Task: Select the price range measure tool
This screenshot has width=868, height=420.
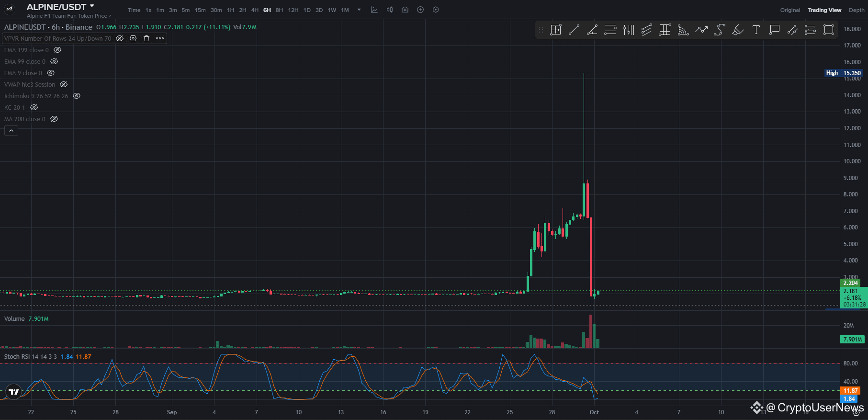Action: tap(792, 30)
